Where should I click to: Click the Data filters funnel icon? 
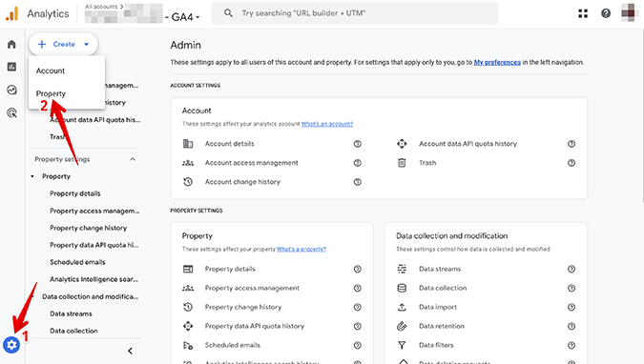(x=402, y=345)
